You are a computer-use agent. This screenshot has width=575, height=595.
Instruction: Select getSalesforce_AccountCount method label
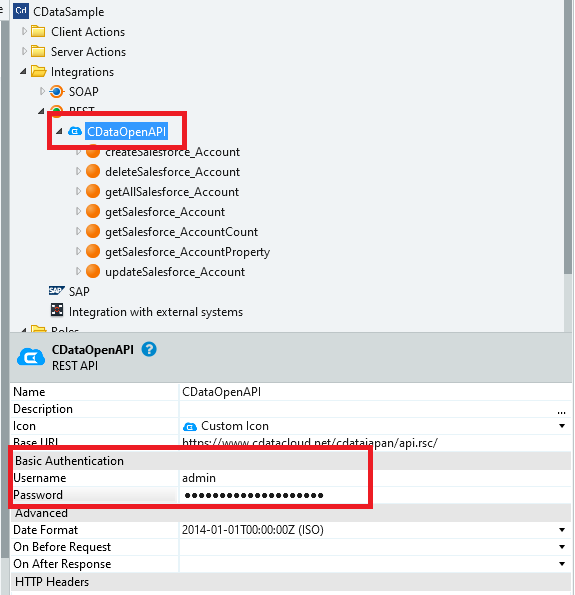[181, 232]
